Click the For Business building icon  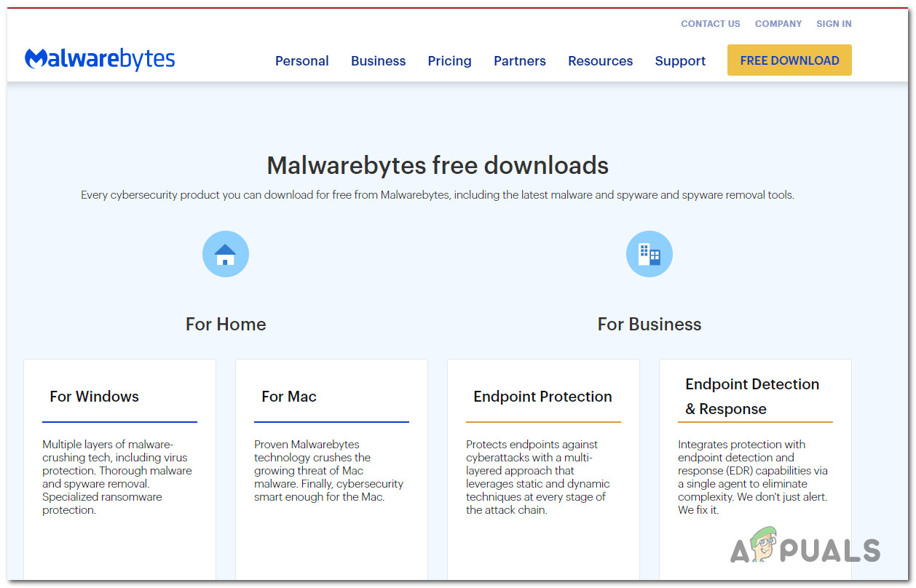[649, 254]
